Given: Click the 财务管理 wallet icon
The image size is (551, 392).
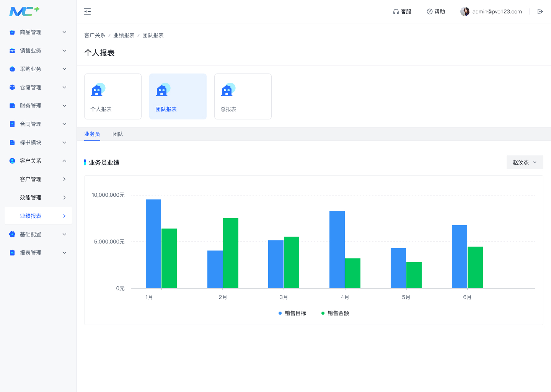Looking at the screenshot, I should coord(12,106).
